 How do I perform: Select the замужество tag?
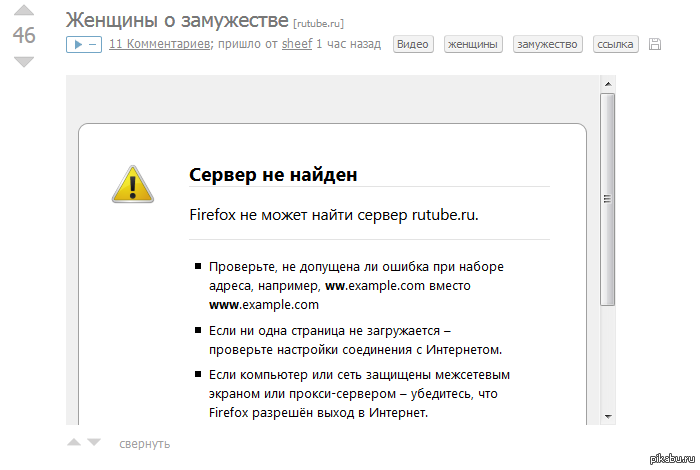tap(547, 44)
